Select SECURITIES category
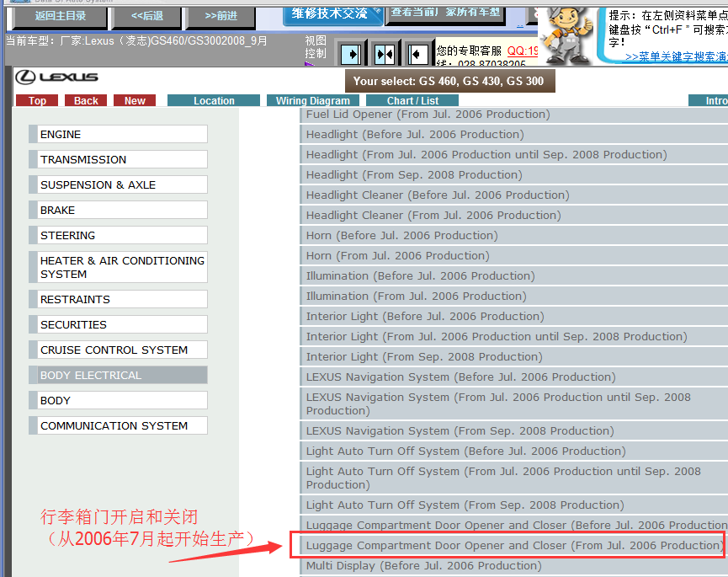 118,324
